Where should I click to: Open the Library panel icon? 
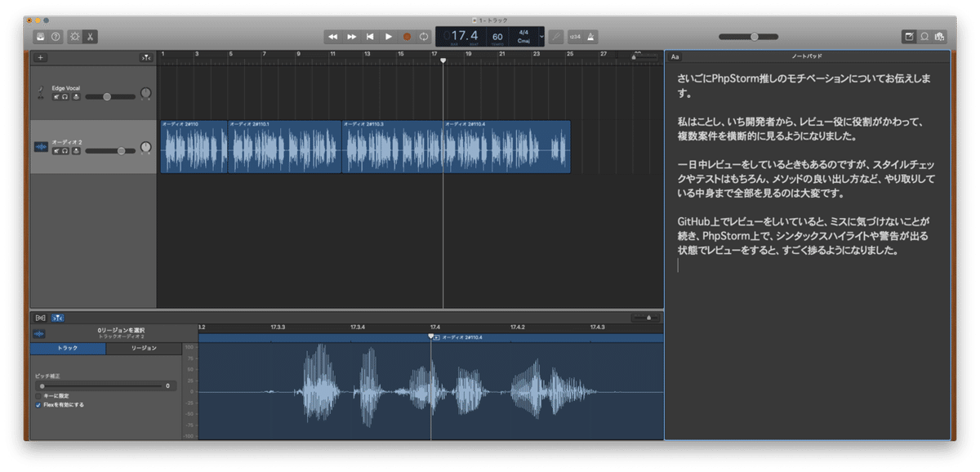coord(40,37)
